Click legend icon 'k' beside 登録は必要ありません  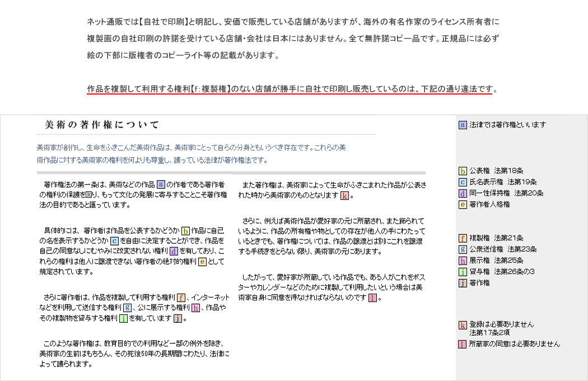point(463,325)
